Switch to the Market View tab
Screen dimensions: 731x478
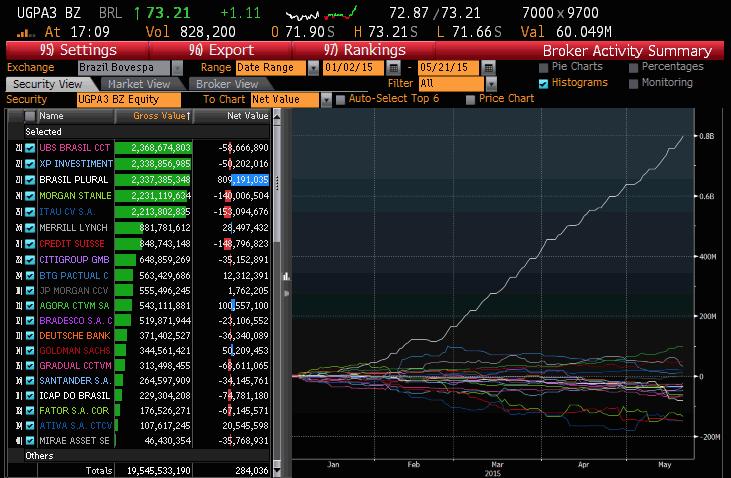click(139, 84)
